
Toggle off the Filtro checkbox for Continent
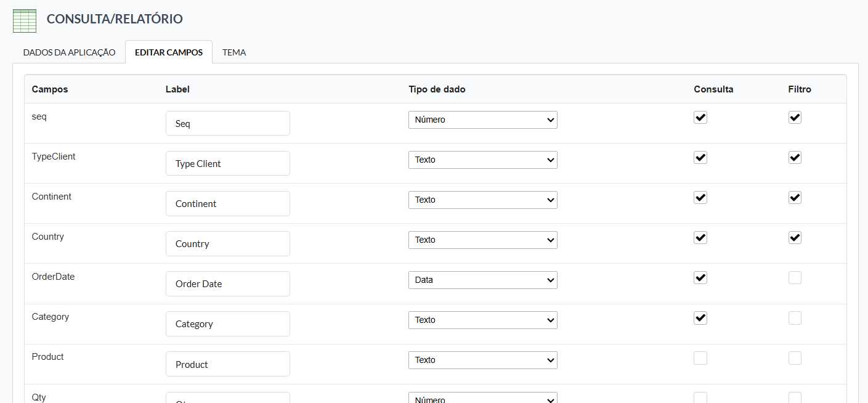tap(795, 198)
